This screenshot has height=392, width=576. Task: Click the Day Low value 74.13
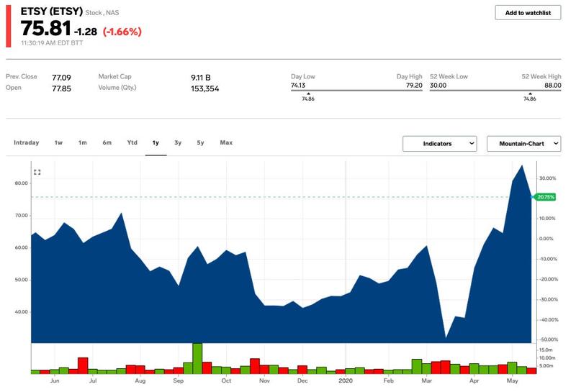(298, 85)
